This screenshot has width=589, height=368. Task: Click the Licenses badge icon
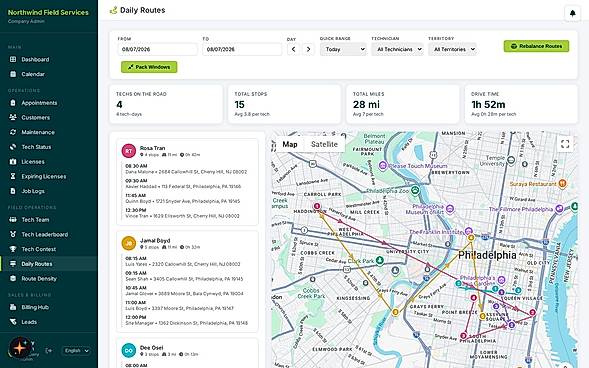[13, 161]
